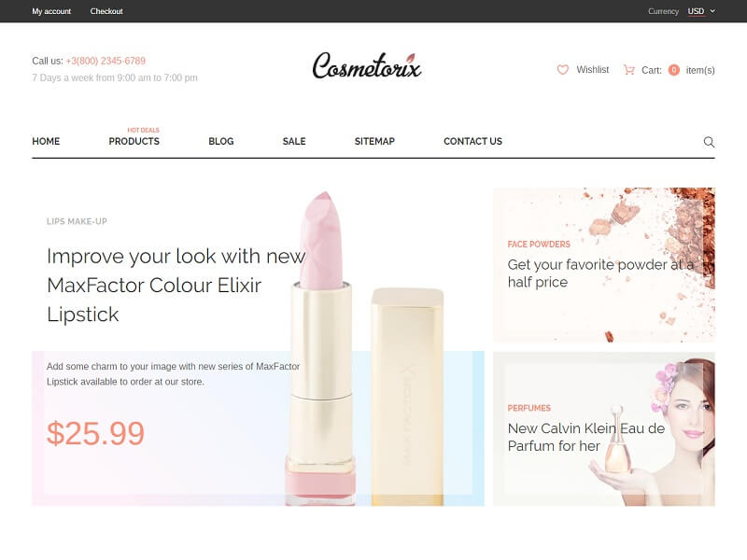Click the shopping cart icon
The height and width of the screenshot is (560, 747).
point(628,70)
